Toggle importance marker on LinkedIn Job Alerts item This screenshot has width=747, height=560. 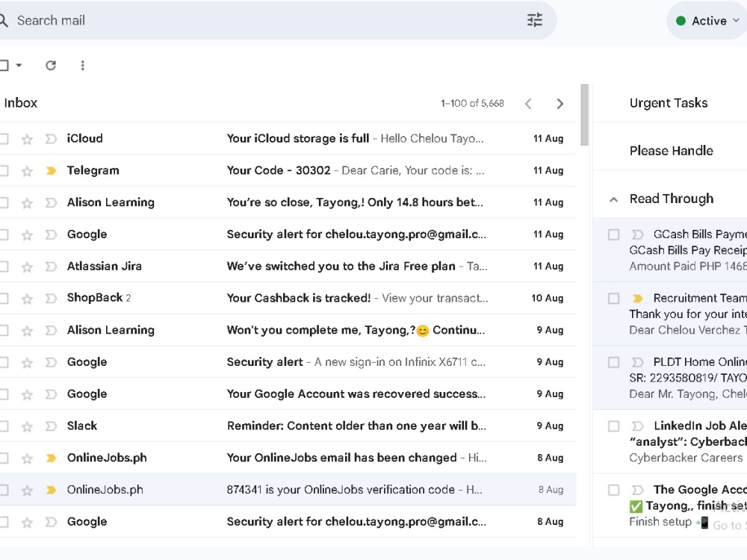tap(637, 426)
